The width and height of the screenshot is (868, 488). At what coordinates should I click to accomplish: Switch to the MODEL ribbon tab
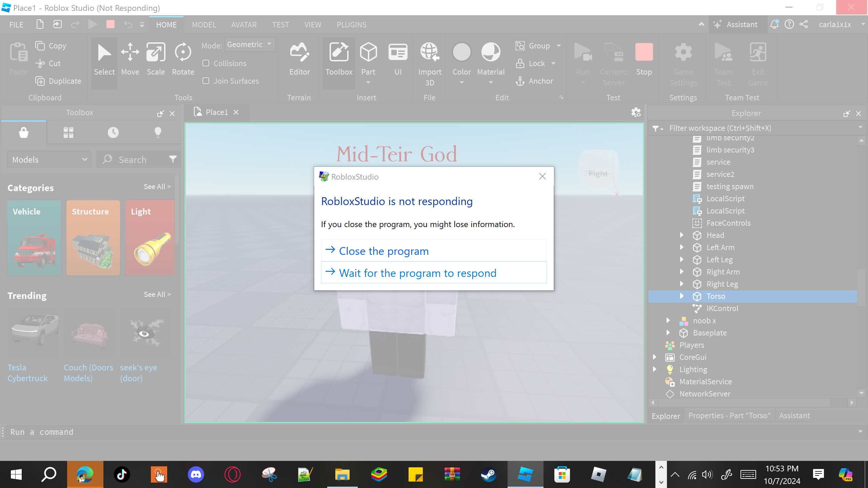(x=204, y=25)
